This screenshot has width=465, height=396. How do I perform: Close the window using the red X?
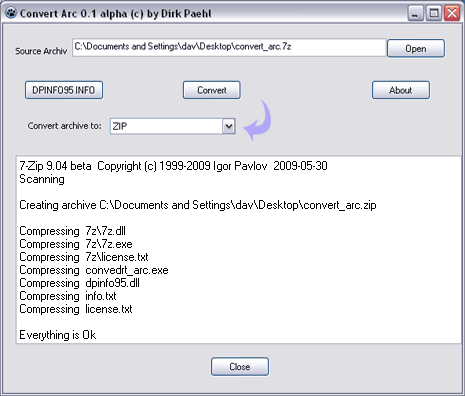452,13
